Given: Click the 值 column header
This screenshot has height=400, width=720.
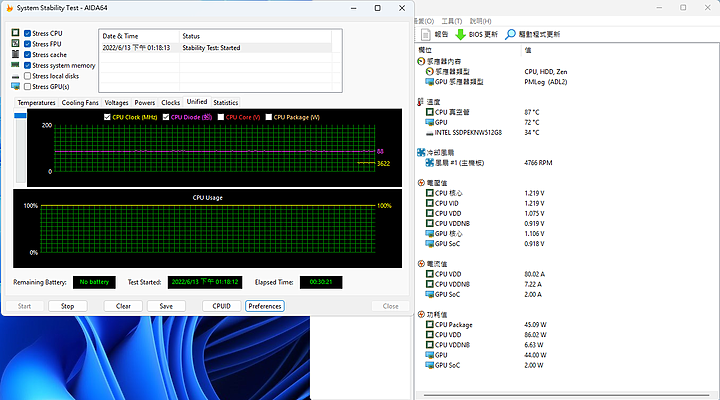Looking at the screenshot, I should pos(528,50).
